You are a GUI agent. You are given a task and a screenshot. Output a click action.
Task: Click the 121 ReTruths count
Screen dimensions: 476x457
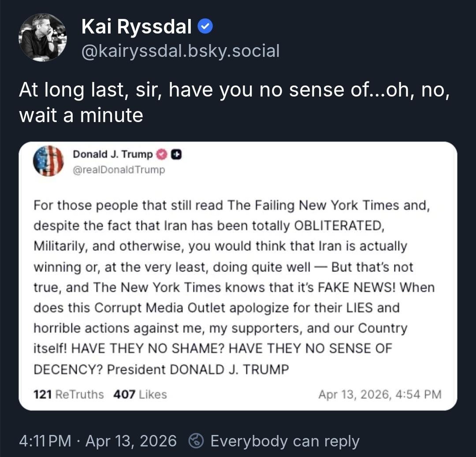point(69,394)
